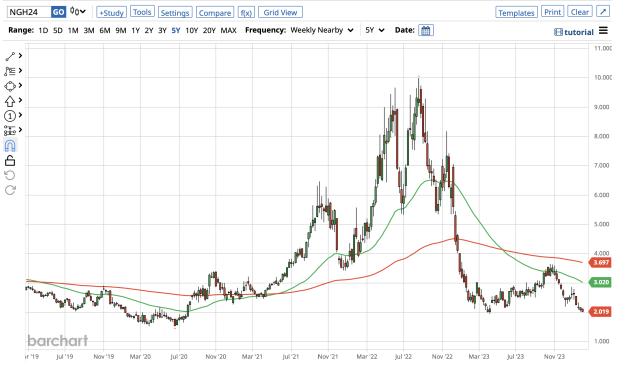Toggle the lock drawings icon
This screenshot has height=374, width=625.
(10, 161)
